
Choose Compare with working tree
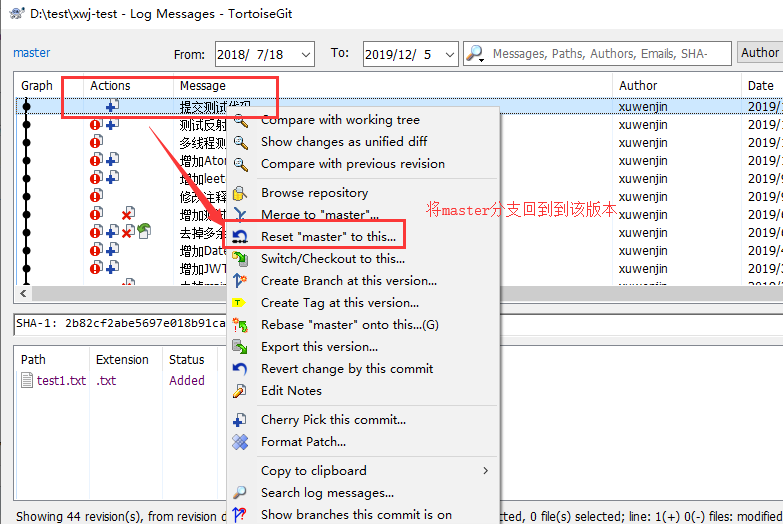tap(341, 120)
